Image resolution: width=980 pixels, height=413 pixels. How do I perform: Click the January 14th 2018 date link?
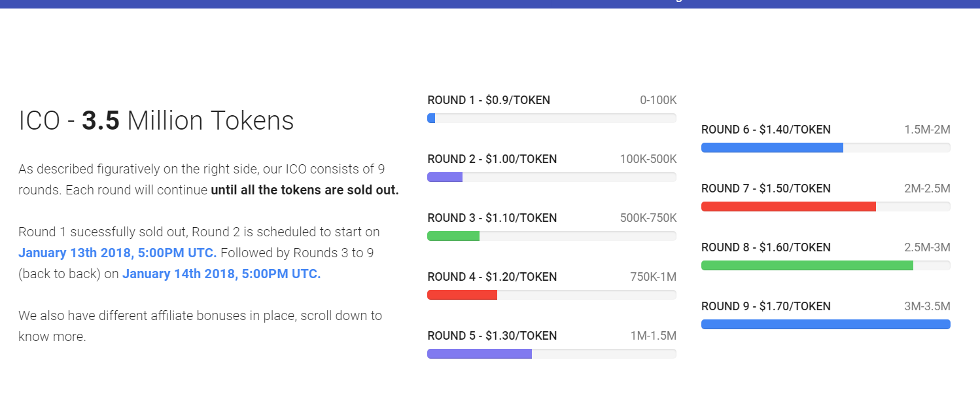tap(221, 274)
